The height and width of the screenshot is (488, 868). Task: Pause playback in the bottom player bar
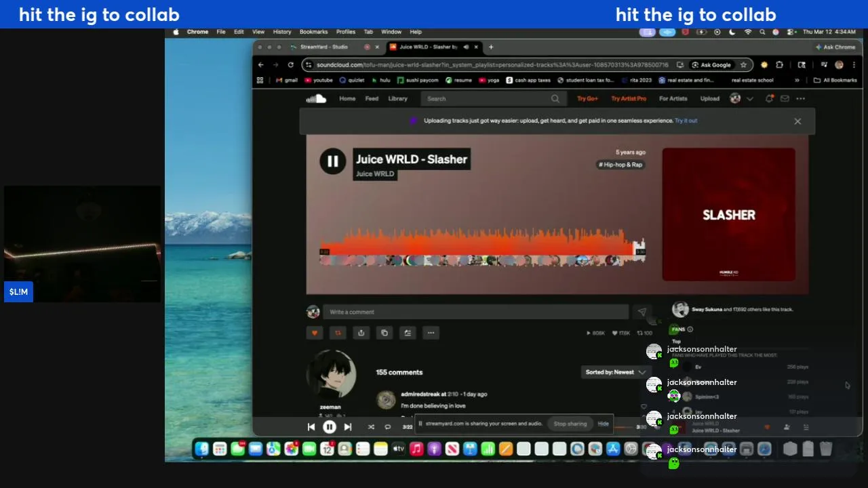(x=330, y=427)
